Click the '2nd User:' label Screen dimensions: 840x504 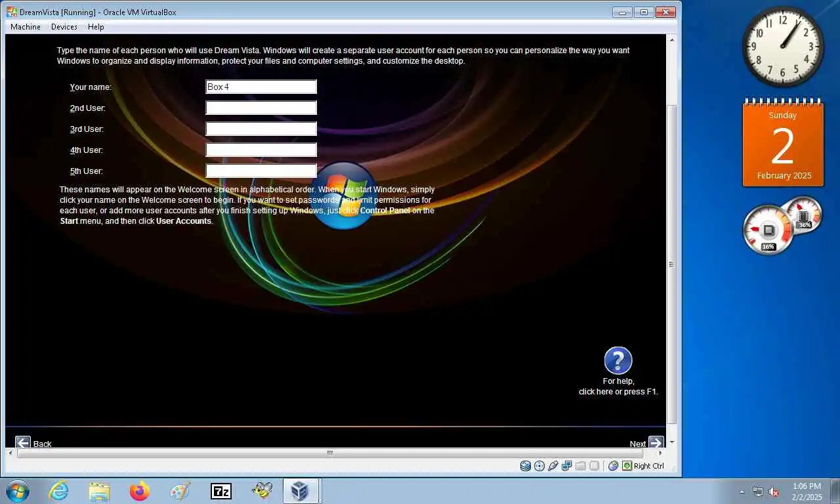click(88, 108)
